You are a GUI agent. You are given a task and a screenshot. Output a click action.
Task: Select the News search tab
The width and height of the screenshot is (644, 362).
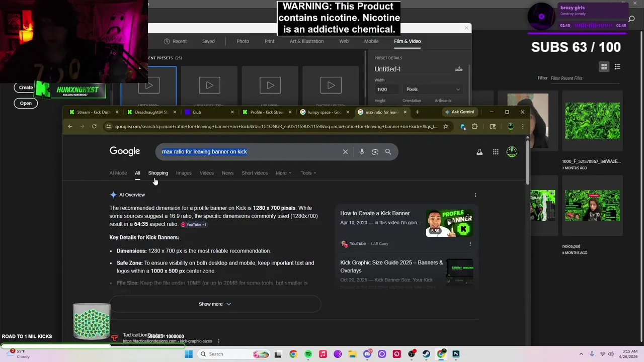tap(227, 173)
